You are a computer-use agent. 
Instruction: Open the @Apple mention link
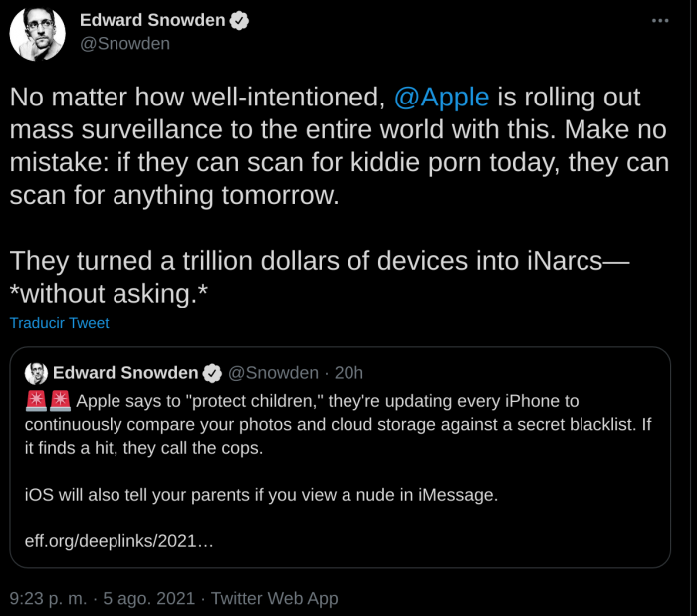pyautogui.click(x=441, y=98)
